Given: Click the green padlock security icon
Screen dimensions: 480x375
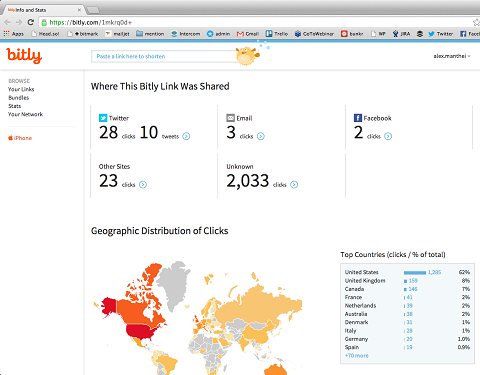Looking at the screenshot, I should pos(44,23).
